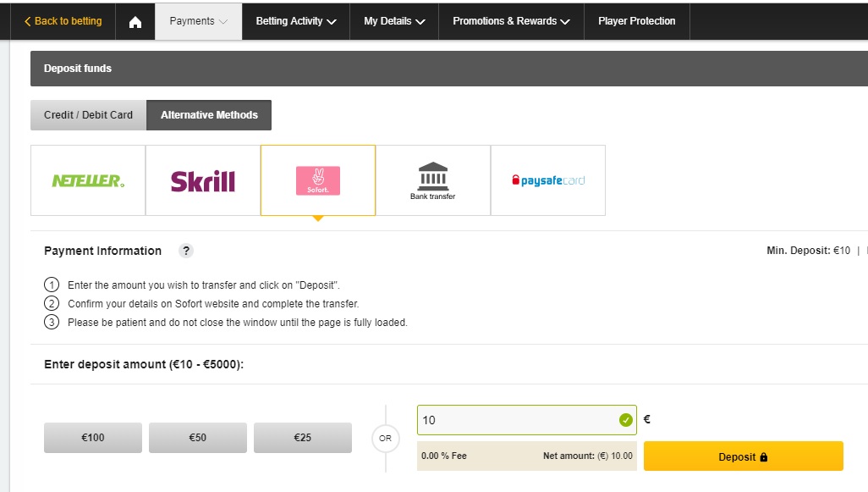Click Enter deposit amount (€10 - €5000) label

point(144,365)
